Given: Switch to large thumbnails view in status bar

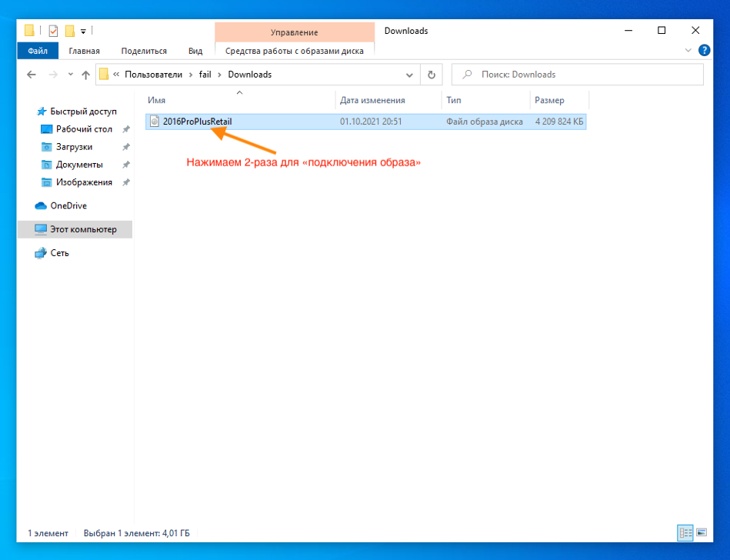Looking at the screenshot, I should click(702, 532).
